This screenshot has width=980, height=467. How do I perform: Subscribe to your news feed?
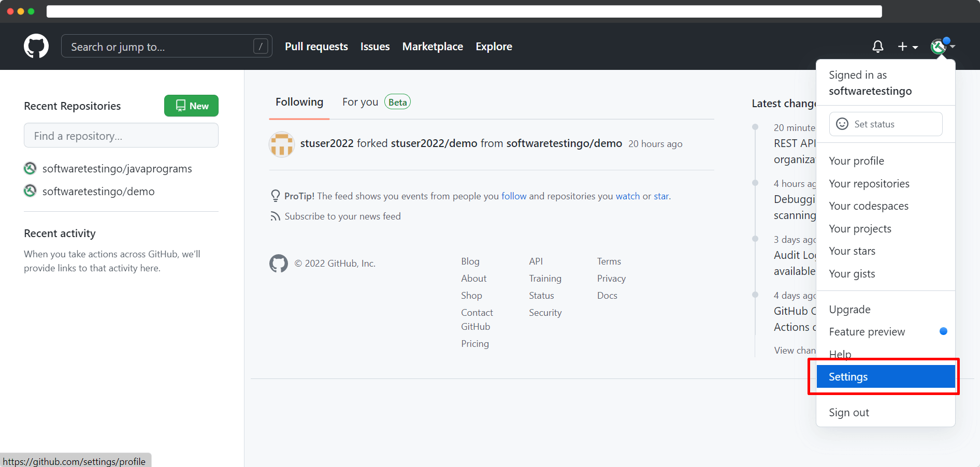tap(342, 216)
